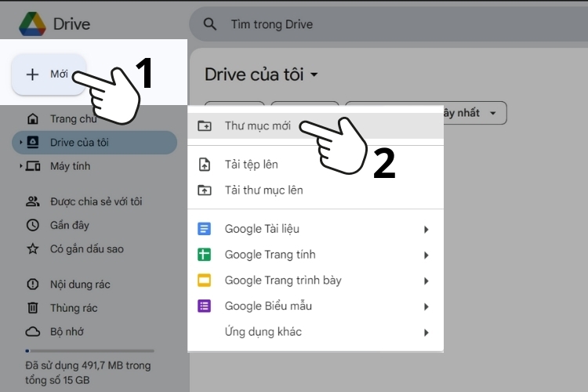Choose Thư mục mới from the menu
The width and height of the screenshot is (588, 392).
click(315, 126)
